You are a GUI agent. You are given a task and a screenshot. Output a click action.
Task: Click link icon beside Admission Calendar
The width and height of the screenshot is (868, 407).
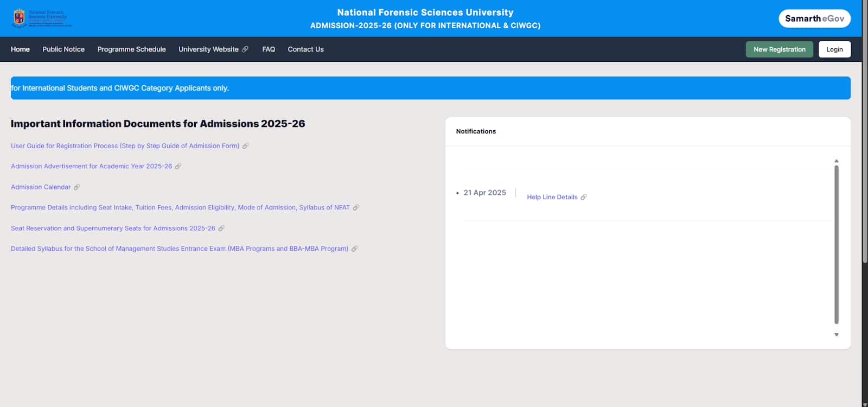coord(76,187)
